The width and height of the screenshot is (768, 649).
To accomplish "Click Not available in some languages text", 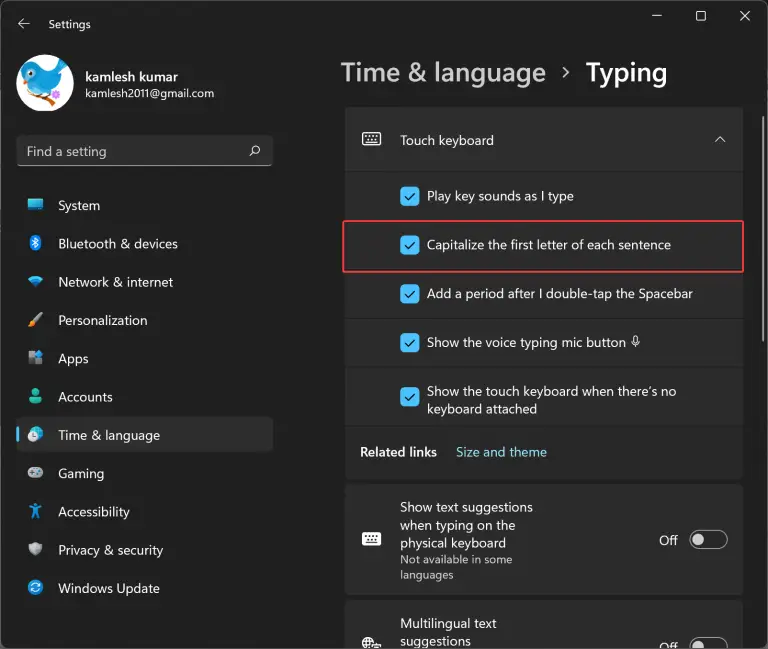I will tap(456, 567).
